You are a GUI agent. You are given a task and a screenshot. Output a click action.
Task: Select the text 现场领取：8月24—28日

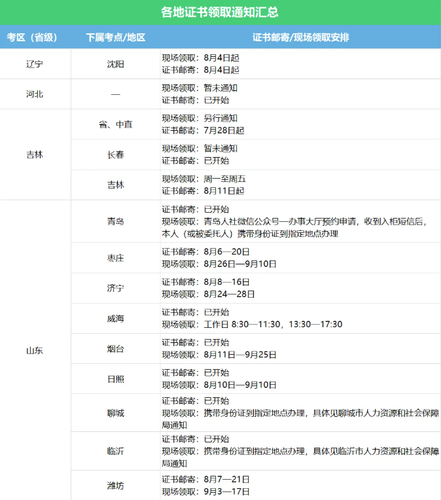(208, 294)
